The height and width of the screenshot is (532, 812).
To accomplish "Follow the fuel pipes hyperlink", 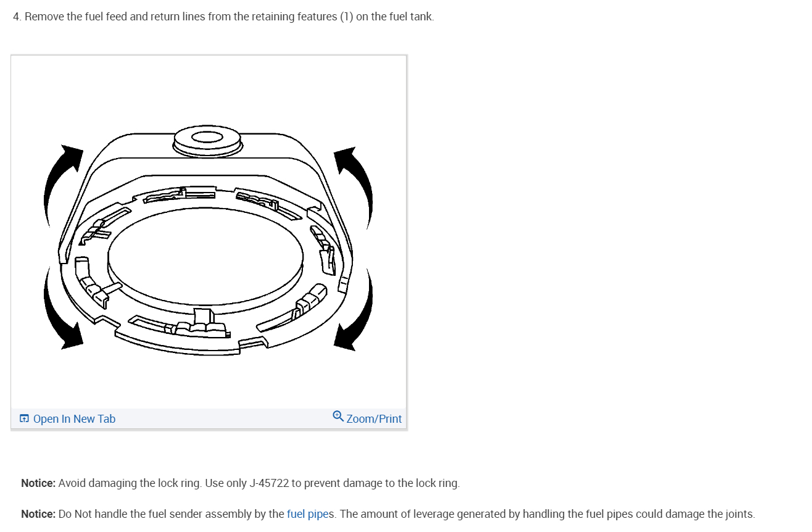I will pyautogui.click(x=310, y=513).
